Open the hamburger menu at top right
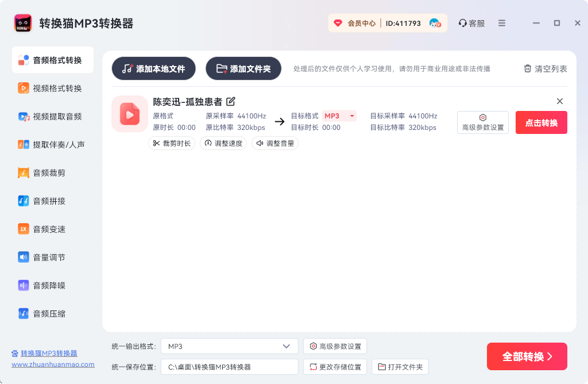 [x=501, y=23]
